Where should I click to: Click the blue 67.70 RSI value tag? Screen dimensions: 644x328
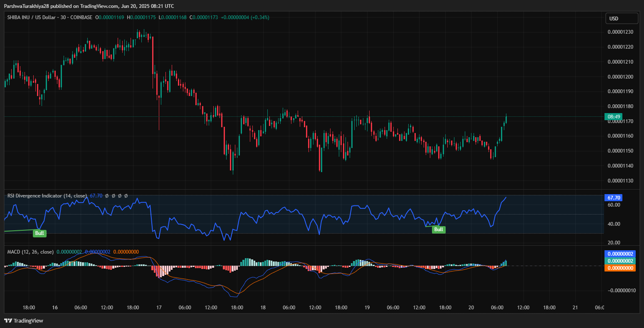614,197
